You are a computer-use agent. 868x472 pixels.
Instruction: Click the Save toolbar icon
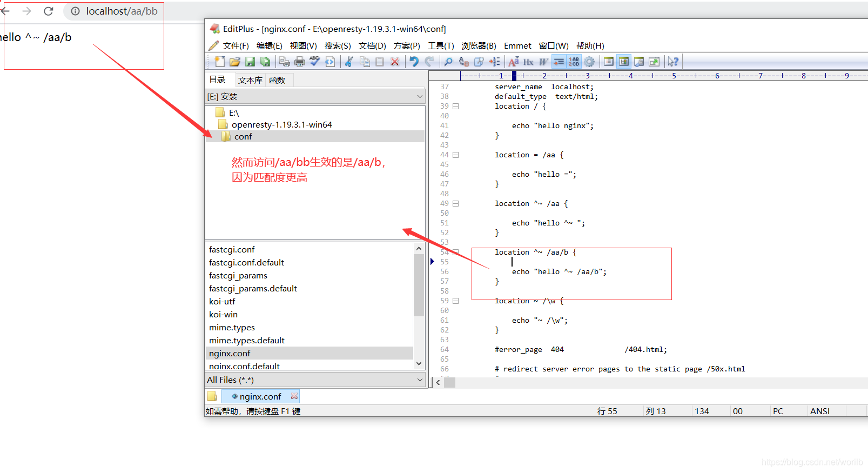250,62
